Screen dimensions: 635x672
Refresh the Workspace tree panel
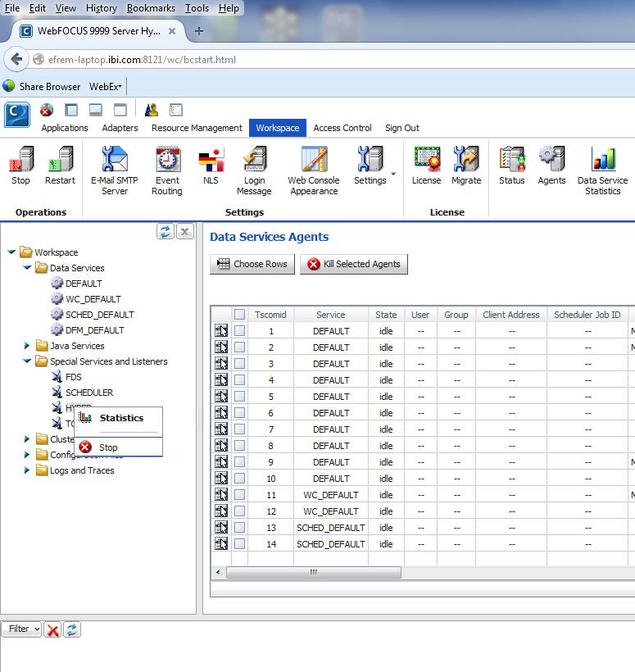click(x=166, y=231)
